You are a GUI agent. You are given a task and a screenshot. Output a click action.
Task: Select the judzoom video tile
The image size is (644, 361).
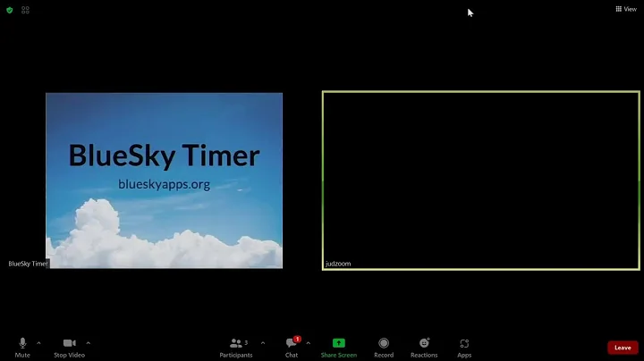click(x=481, y=180)
